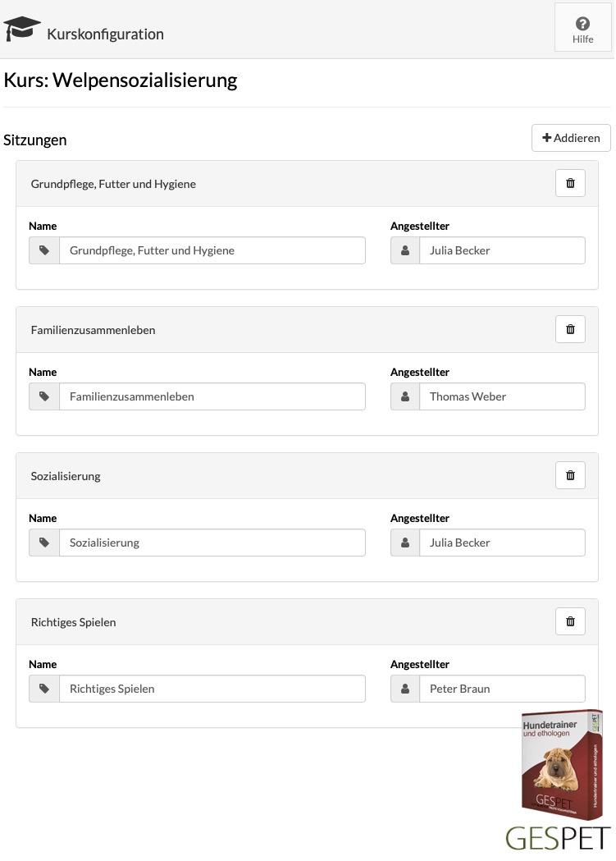Click tag icon beside Richtiges Spielen field
This screenshot has width=616, height=861.
point(44,689)
